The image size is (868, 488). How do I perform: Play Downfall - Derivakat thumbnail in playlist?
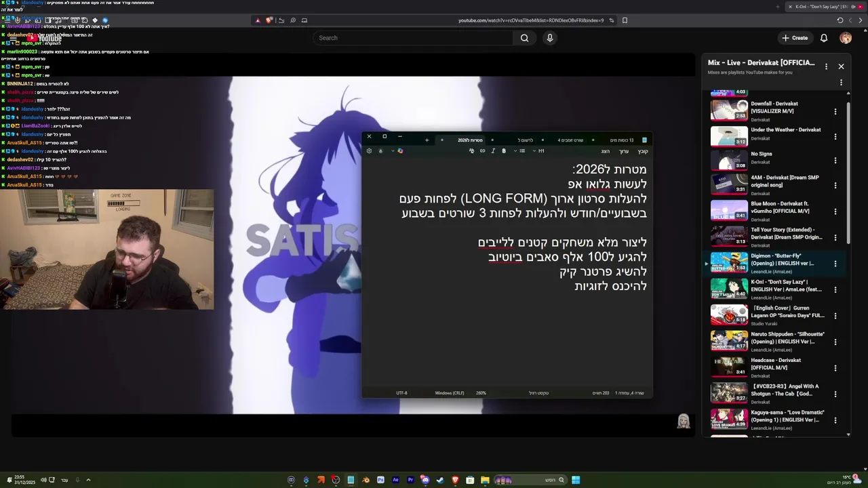tap(729, 110)
